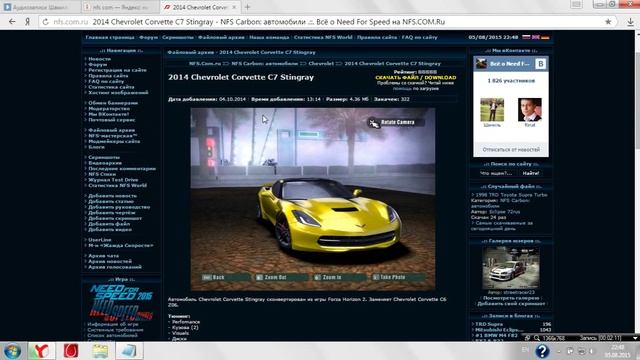Viewport: 640px width, 360px height.
Task: Switch to the first audio tab
Action: click(40, 7)
